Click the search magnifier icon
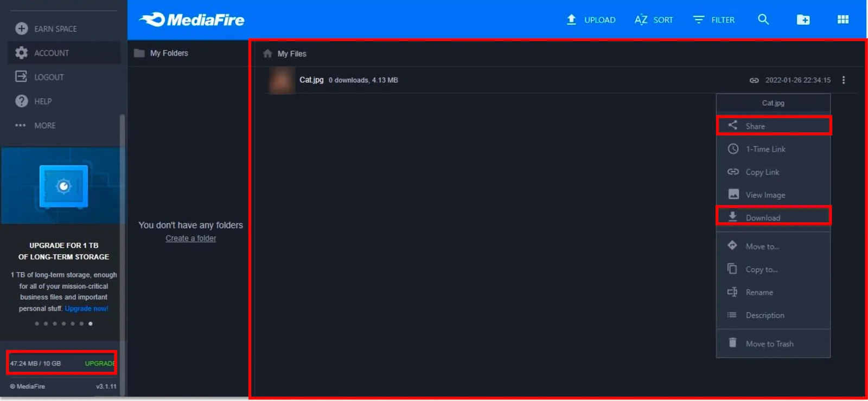This screenshot has width=868, height=401. click(763, 20)
